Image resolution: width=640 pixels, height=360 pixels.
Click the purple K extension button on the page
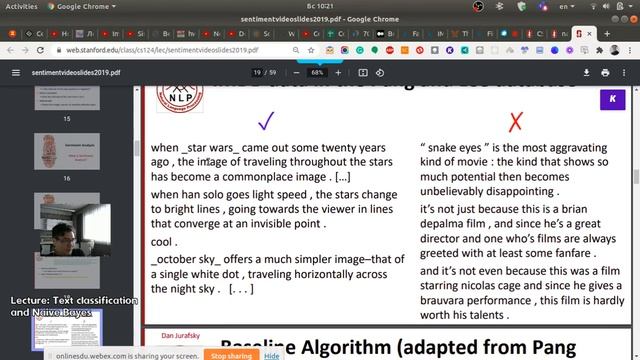click(612, 99)
